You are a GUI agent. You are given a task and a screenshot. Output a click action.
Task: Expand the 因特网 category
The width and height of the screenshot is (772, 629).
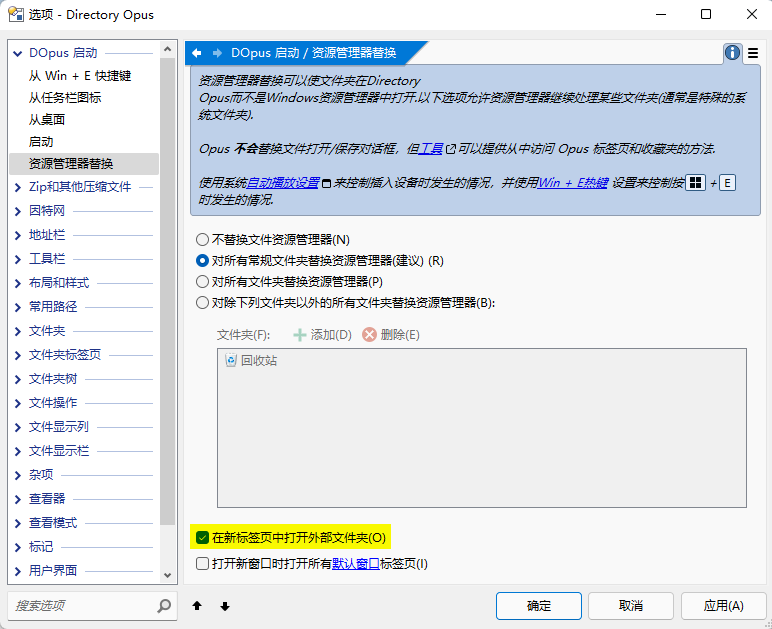[18, 211]
